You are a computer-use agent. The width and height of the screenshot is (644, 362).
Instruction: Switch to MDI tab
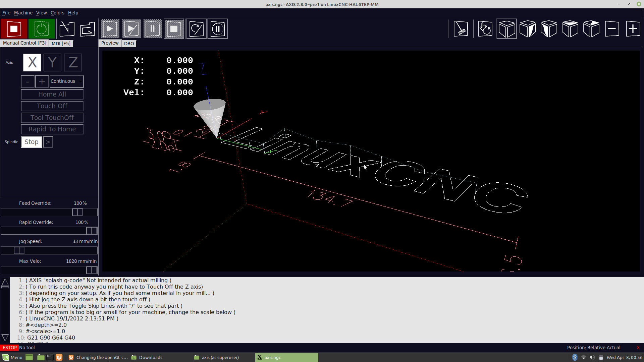point(61,43)
